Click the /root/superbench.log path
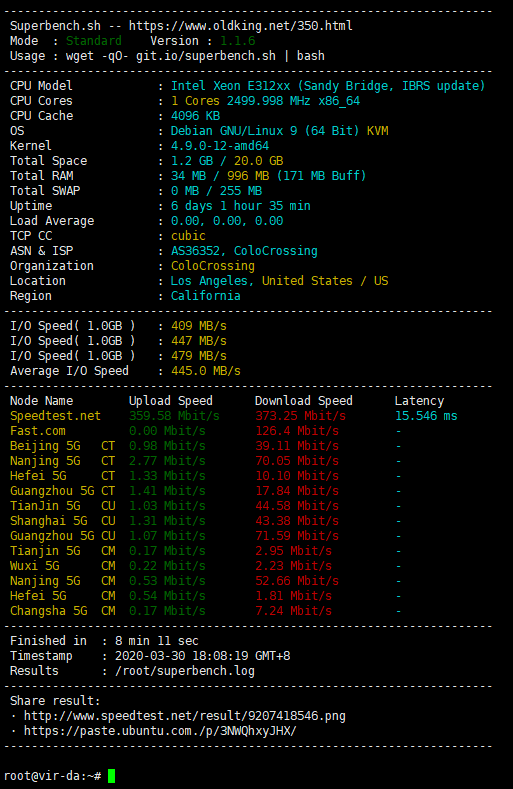The width and height of the screenshot is (513, 789). click(185, 671)
